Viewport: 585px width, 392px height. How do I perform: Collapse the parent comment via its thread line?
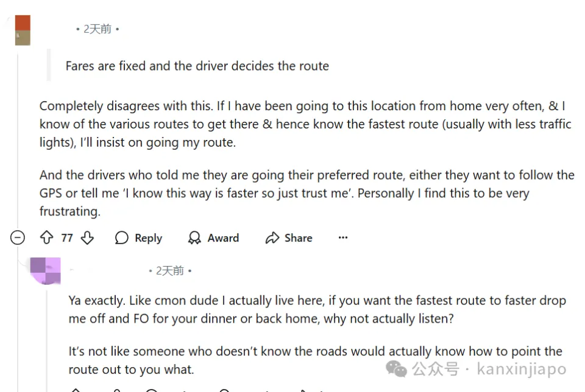tap(18, 142)
